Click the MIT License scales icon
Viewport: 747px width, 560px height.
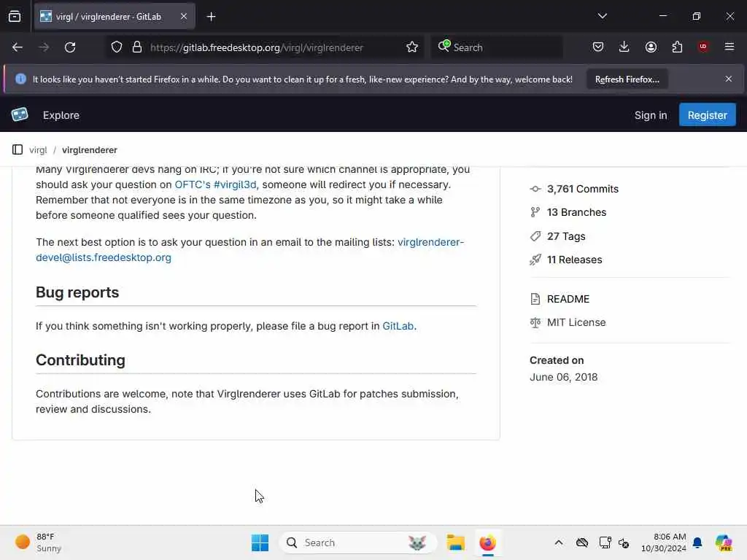pos(535,323)
